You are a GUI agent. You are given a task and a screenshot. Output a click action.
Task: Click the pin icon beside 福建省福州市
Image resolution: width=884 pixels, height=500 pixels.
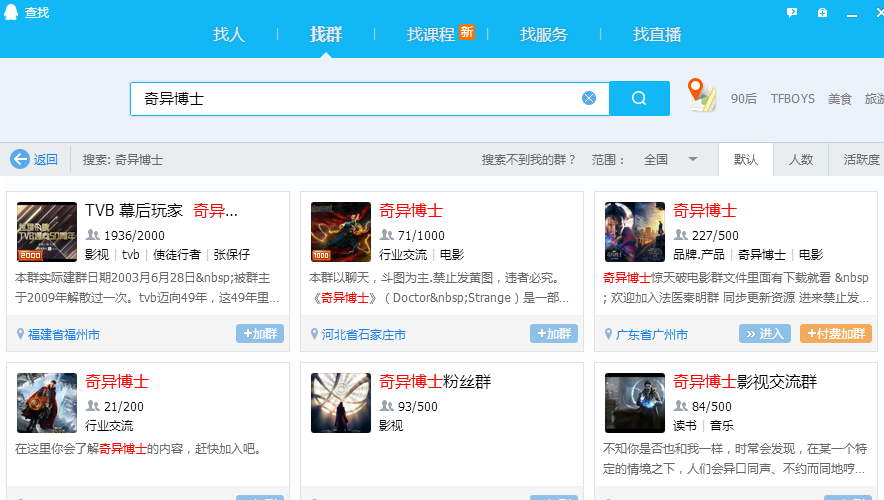pos(20,334)
